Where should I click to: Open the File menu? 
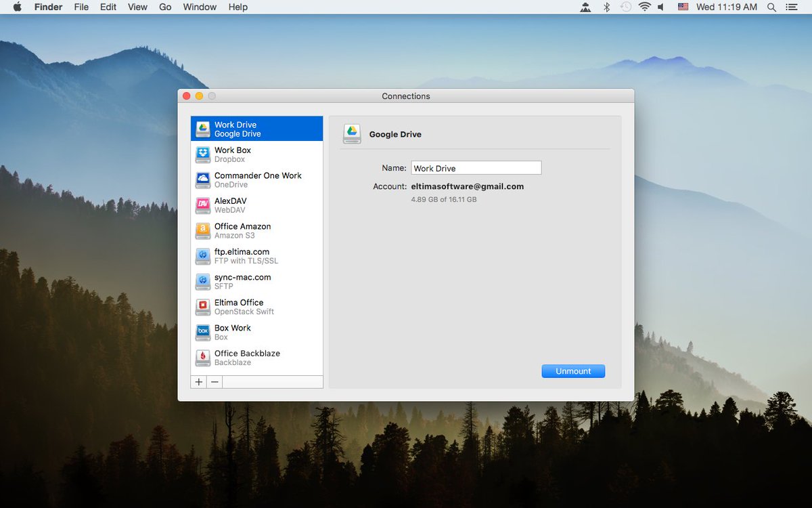pos(81,7)
